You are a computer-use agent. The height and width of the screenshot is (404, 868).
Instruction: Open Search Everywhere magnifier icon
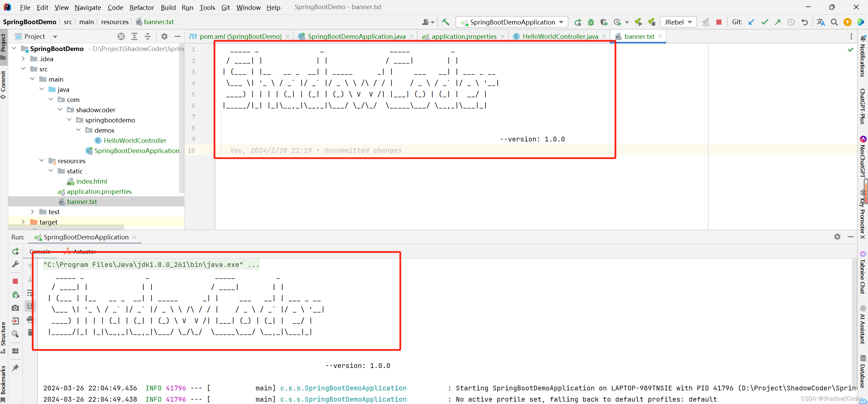pos(834,22)
